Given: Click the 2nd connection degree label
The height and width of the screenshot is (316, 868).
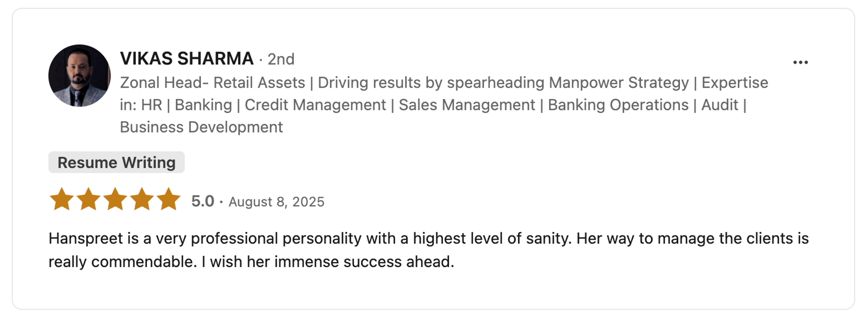Looking at the screenshot, I should 281,59.
